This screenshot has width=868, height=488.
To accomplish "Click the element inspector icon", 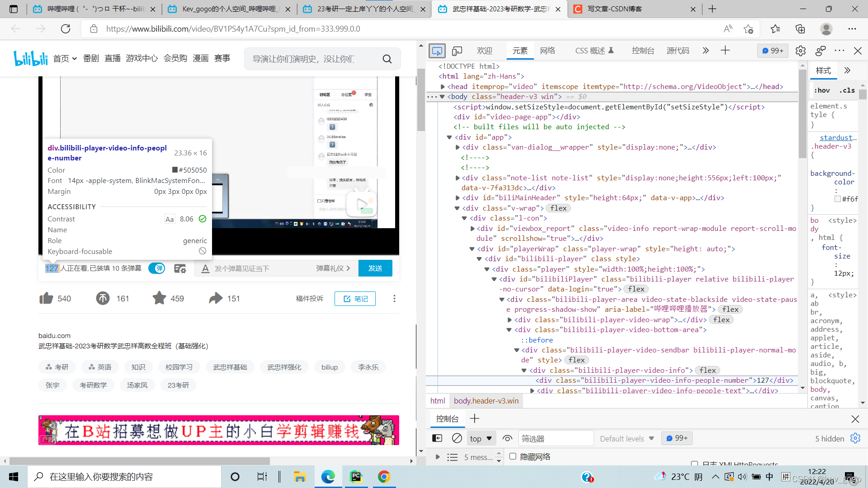I will 437,51.
